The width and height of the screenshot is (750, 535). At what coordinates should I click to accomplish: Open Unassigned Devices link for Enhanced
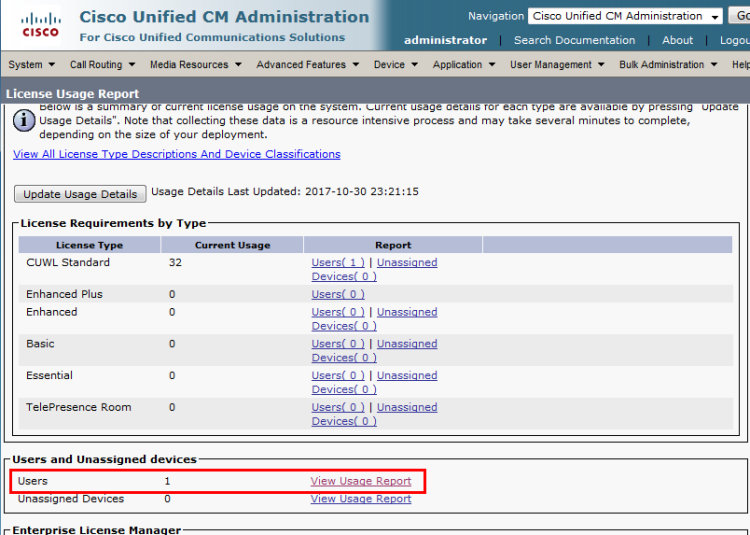375,319
